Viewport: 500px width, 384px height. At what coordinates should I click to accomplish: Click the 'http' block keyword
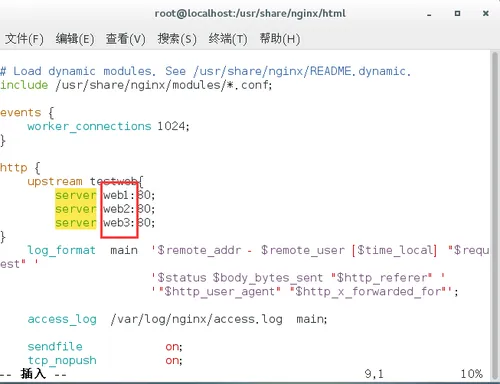[x=14, y=167]
